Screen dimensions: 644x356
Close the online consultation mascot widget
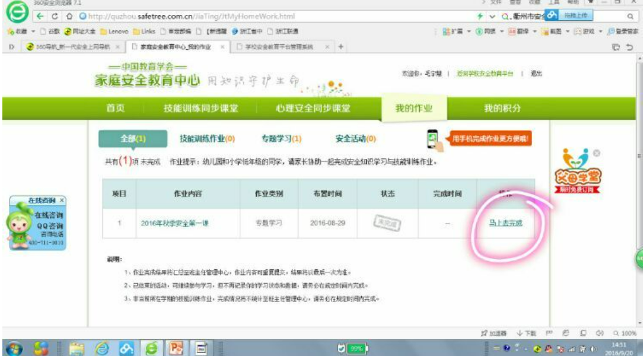pyautogui.click(x=62, y=201)
